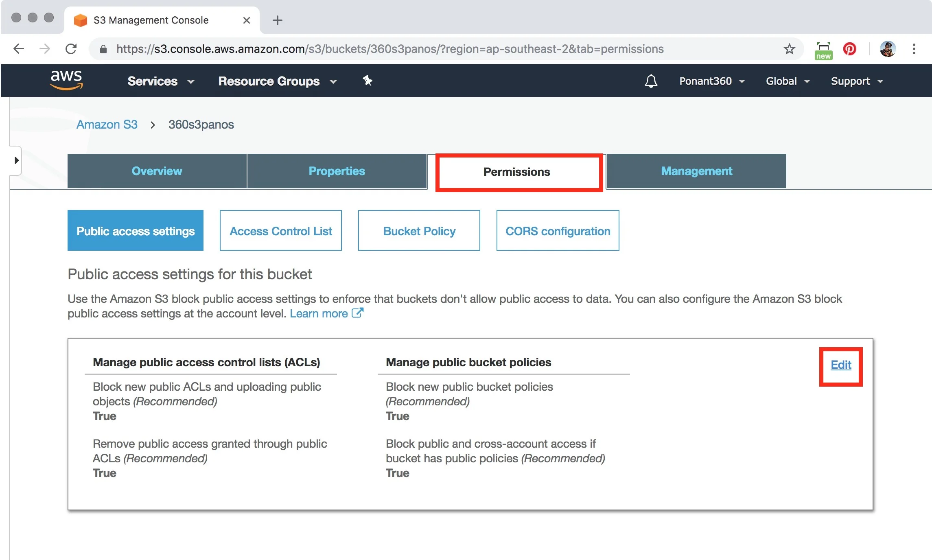The height and width of the screenshot is (560, 932).
Task: Open the notifications bell icon
Action: pyautogui.click(x=651, y=81)
